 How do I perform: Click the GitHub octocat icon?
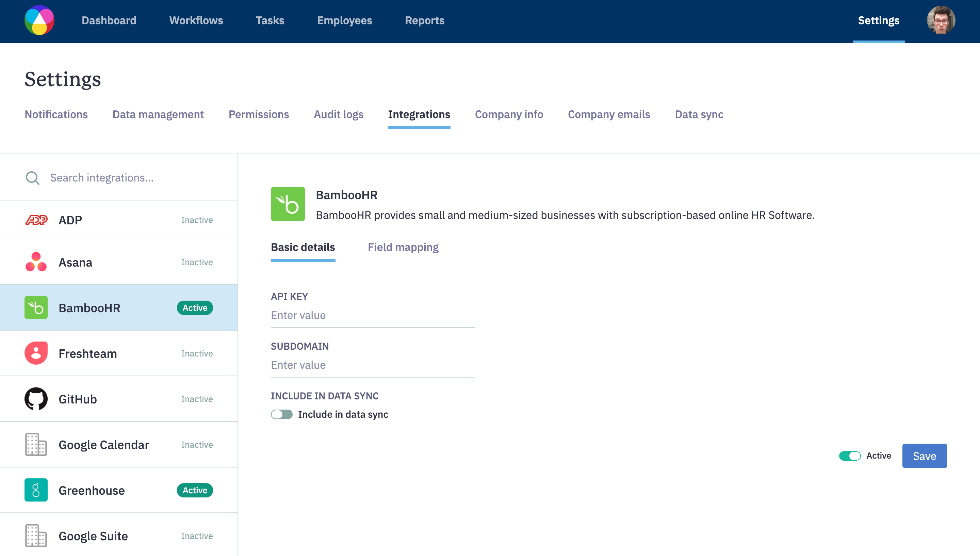[x=36, y=399]
